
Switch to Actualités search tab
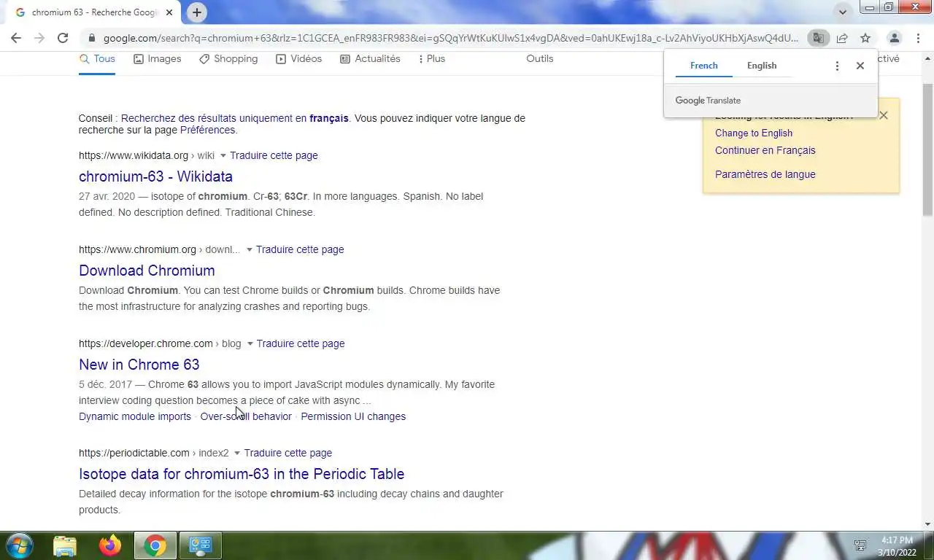pyautogui.click(x=370, y=58)
